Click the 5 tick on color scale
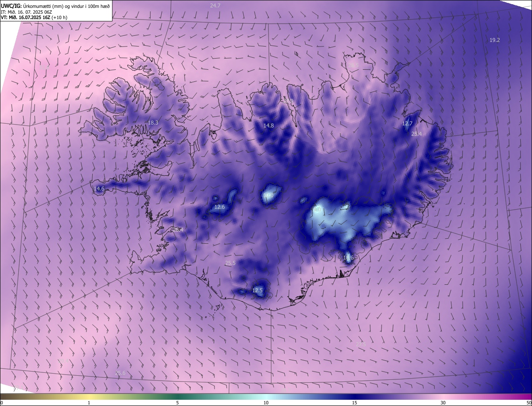The height and width of the screenshot is (406, 532). [x=177, y=403]
